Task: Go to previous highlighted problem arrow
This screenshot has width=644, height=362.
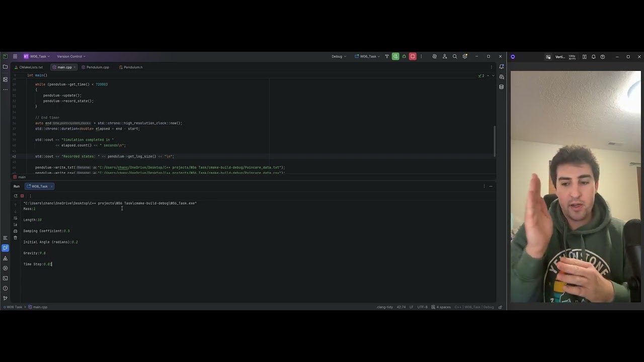Action: tap(488, 75)
